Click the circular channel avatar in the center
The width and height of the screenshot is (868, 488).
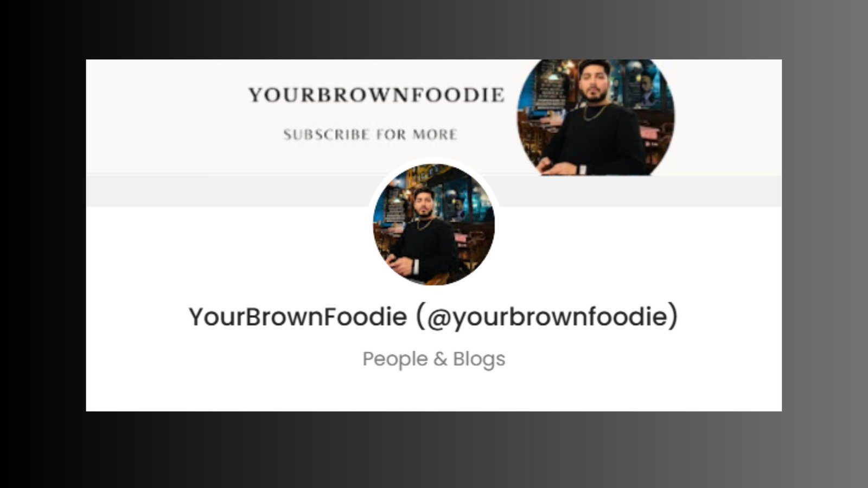tap(433, 224)
